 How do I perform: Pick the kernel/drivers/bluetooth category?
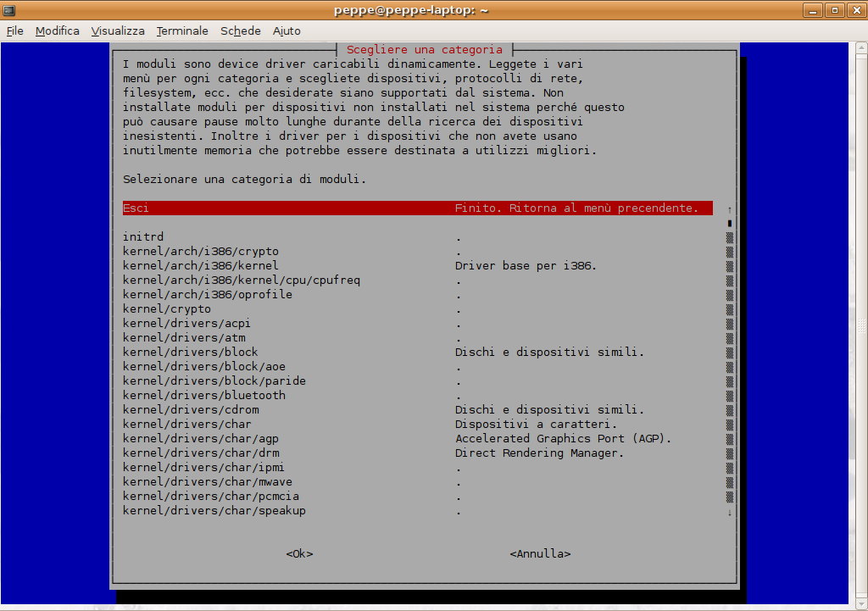(x=203, y=396)
